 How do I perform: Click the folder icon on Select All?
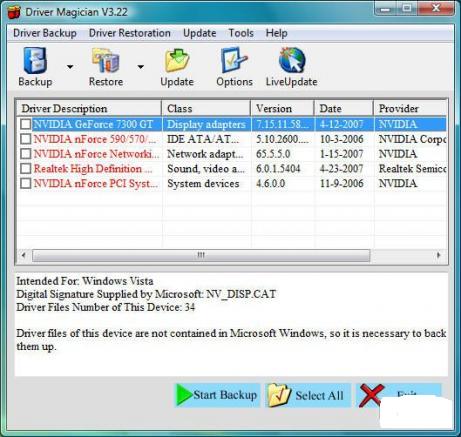(279, 395)
